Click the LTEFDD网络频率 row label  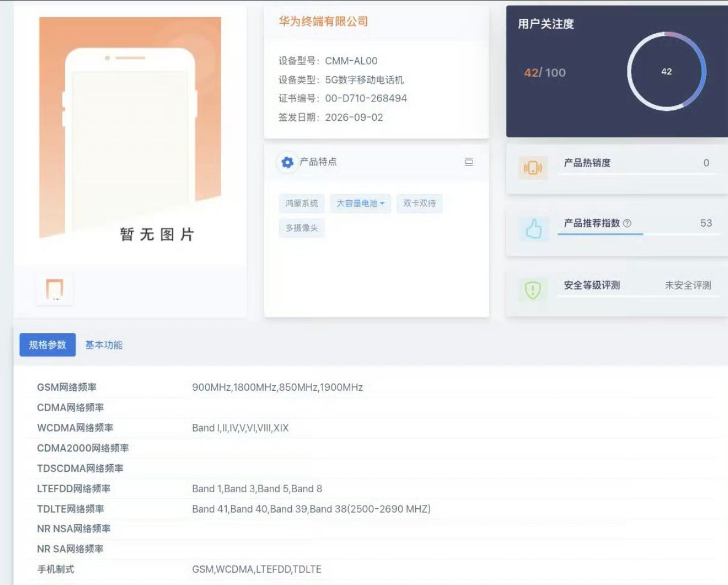tap(73, 488)
